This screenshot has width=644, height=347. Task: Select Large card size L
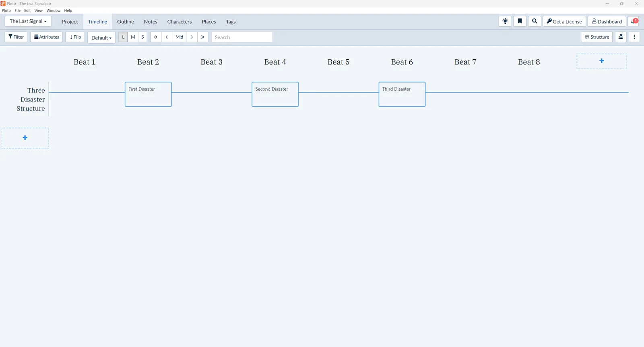(123, 37)
